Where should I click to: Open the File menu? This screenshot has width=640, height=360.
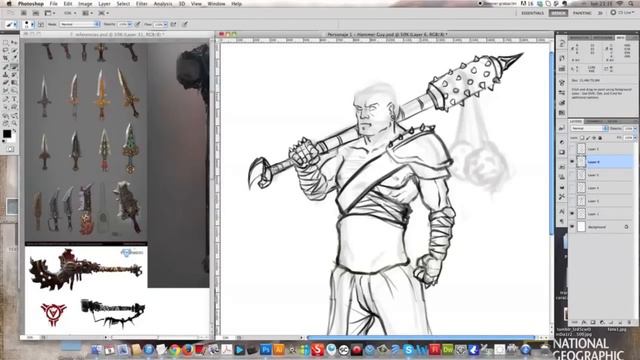coord(53,4)
